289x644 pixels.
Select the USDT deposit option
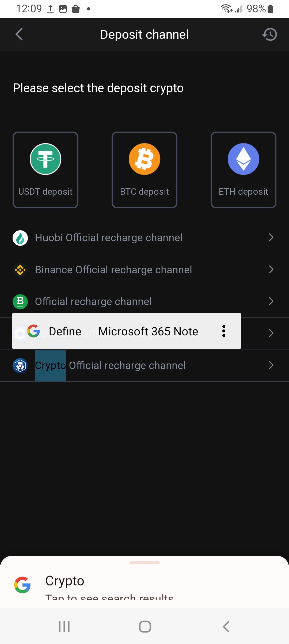pos(45,170)
